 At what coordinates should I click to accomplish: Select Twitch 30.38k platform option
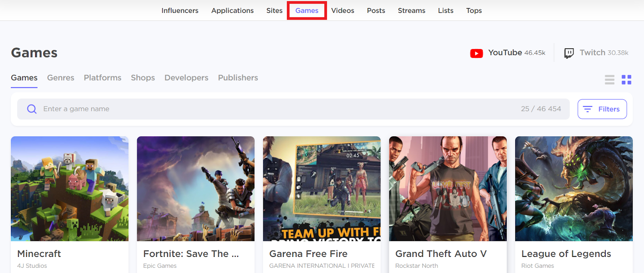[x=596, y=53]
